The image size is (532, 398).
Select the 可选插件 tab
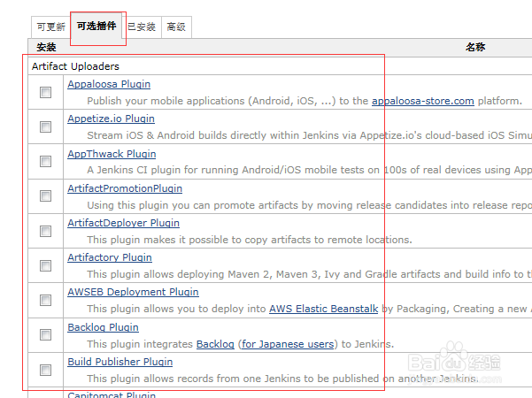click(96, 26)
